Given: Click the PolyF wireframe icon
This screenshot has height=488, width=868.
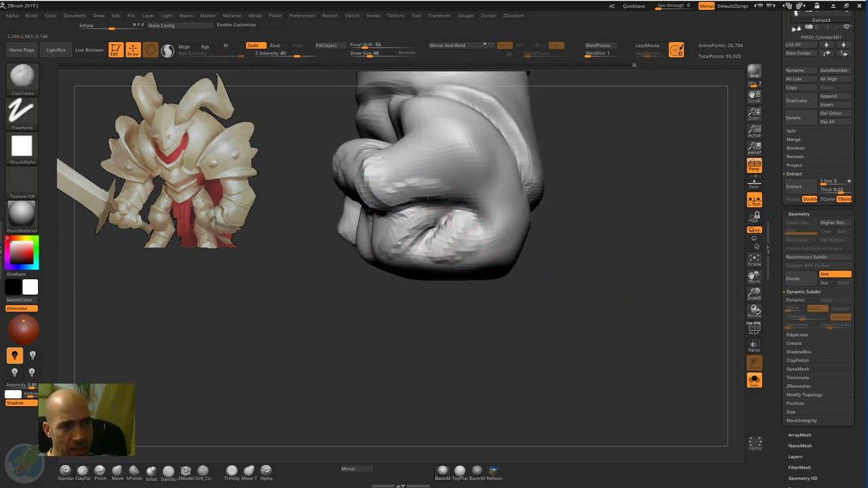Looking at the screenshot, I should click(754, 328).
